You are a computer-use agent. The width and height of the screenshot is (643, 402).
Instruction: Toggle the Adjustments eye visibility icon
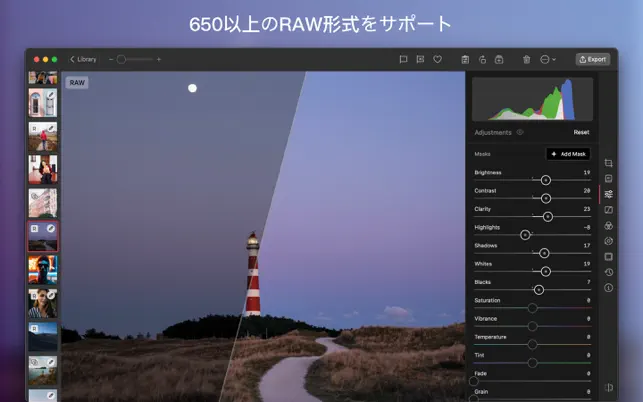[x=520, y=132]
